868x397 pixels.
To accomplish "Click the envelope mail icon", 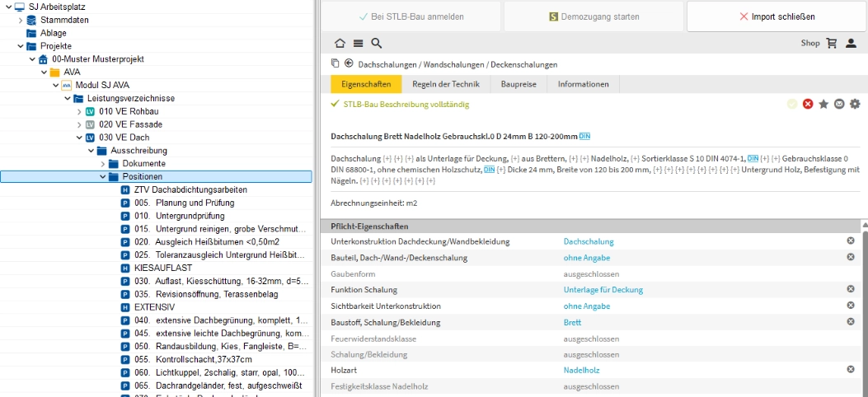I will (839, 104).
